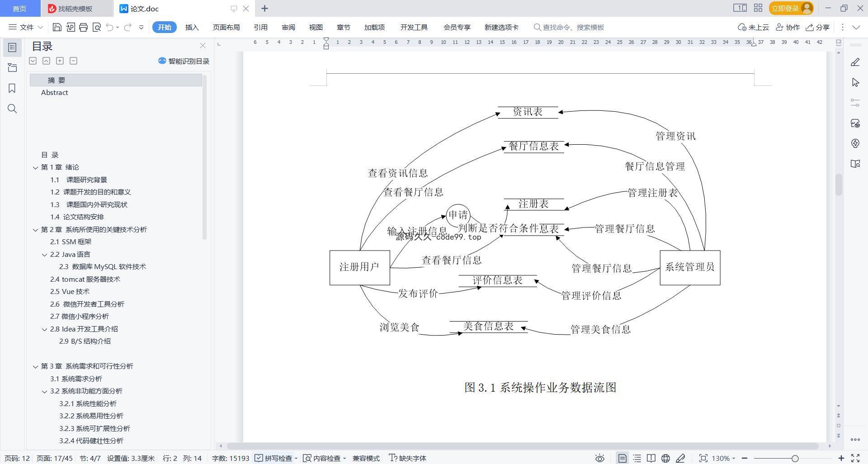Jump to 摘要 in outline
This screenshot has height=464, width=868.
tap(116, 80)
